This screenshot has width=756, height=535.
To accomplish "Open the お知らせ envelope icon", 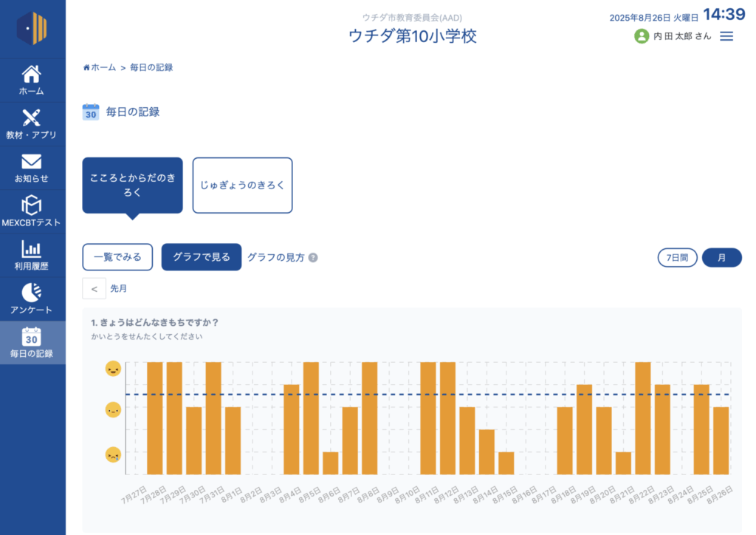I will click(32, 162).
